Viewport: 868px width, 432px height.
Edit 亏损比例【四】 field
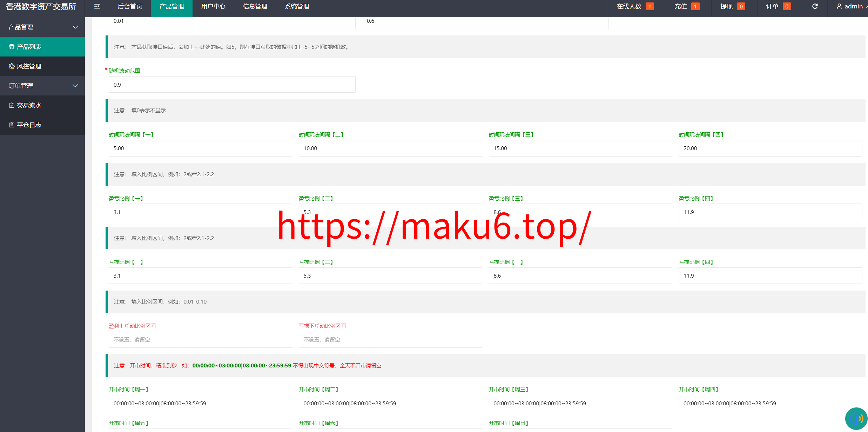coord(770,276)
